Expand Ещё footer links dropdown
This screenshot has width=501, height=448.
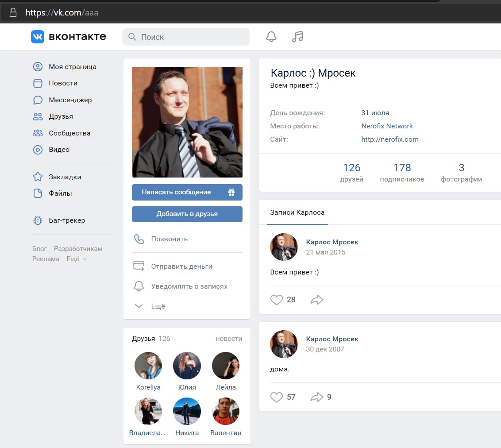click(x=77, y=259)
